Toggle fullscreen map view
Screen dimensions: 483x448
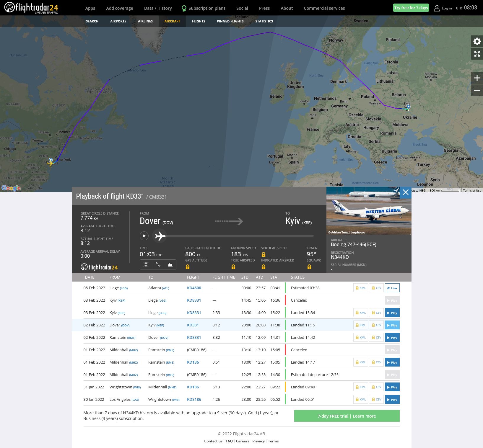tap(477, 54)
